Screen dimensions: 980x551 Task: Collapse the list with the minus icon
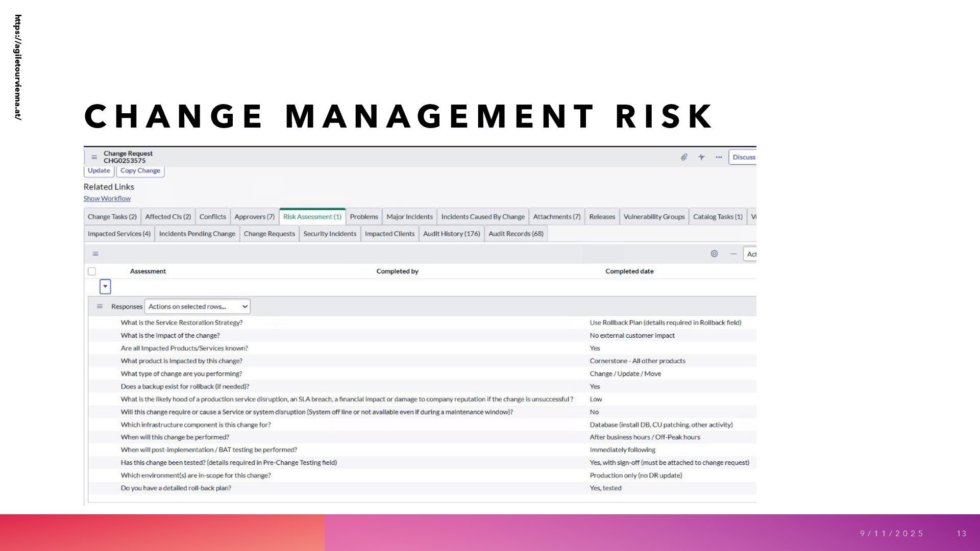pyautogui.click(x=733, y=254)
